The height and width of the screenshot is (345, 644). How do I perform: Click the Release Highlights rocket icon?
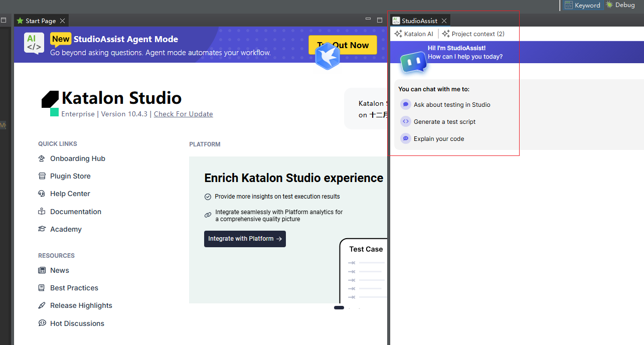[x=42, y=305]
